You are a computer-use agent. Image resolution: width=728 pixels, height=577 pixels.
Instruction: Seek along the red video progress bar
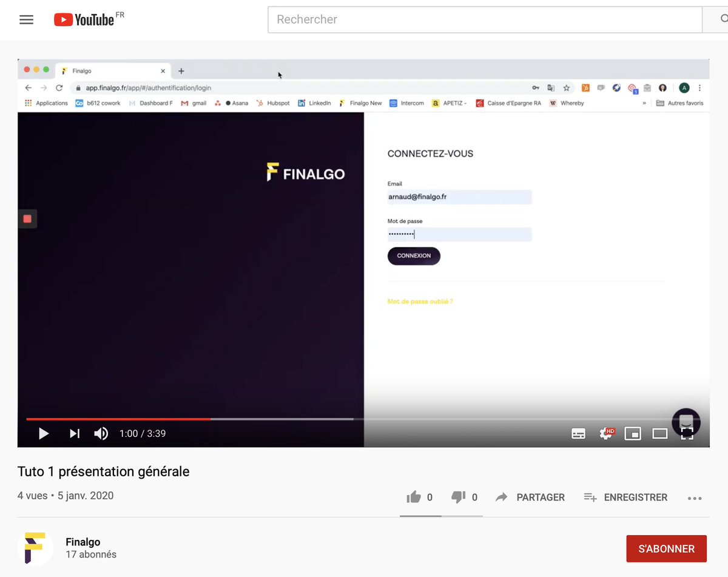pyautogui.click(x=118, y=419)
